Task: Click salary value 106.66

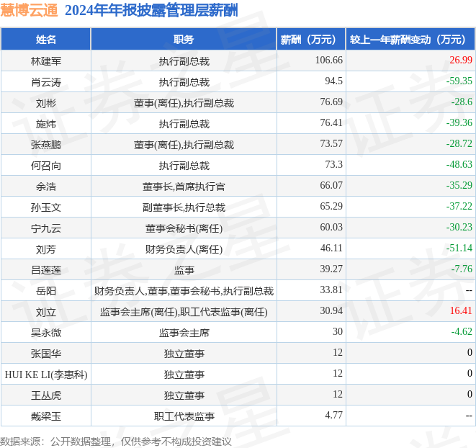Action: coord(329,60)
